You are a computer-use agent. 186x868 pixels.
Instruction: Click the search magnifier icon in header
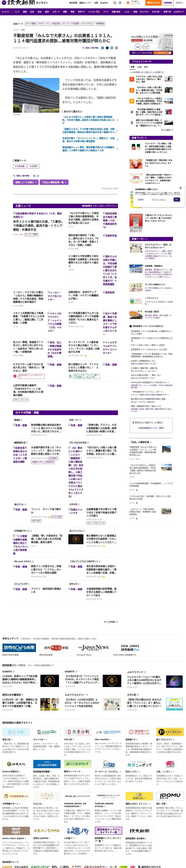pyautogui.click(x=114, y=3)
